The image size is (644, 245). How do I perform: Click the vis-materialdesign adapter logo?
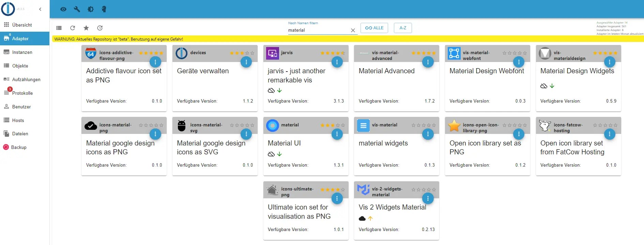(x=545, y=53)
